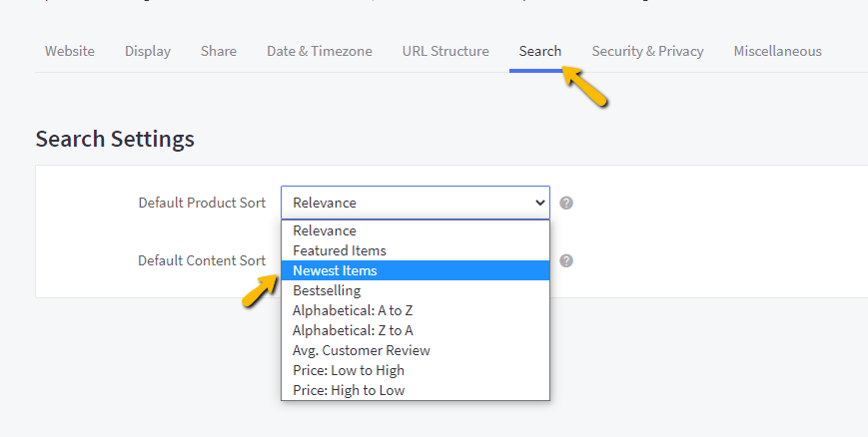Go to the Share tab
Image resolution: width=868 pixels, height=437 pixels.
219,51
